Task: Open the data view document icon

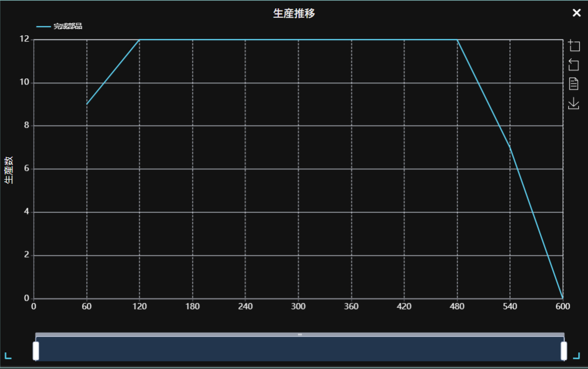Action: [573, 84]
